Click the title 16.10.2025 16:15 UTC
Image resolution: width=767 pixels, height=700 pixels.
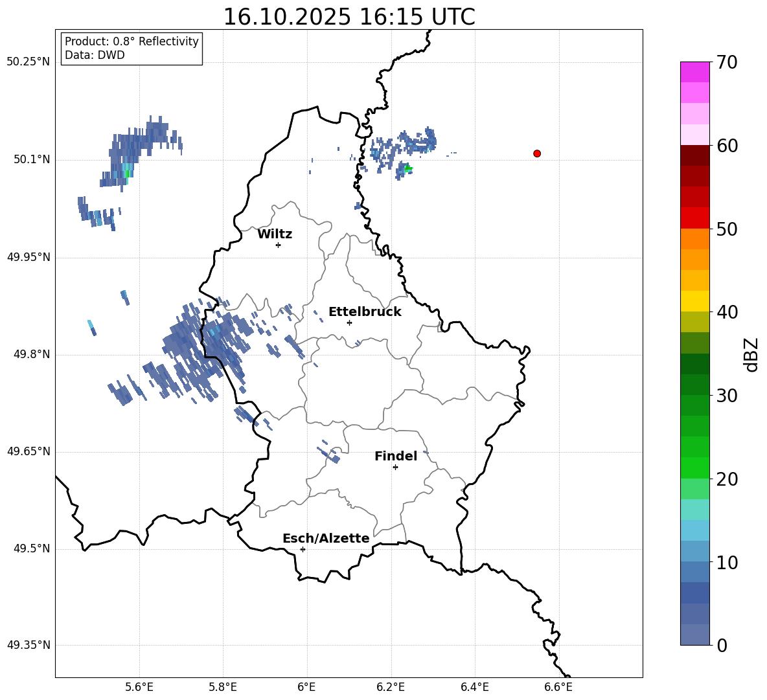349,17
